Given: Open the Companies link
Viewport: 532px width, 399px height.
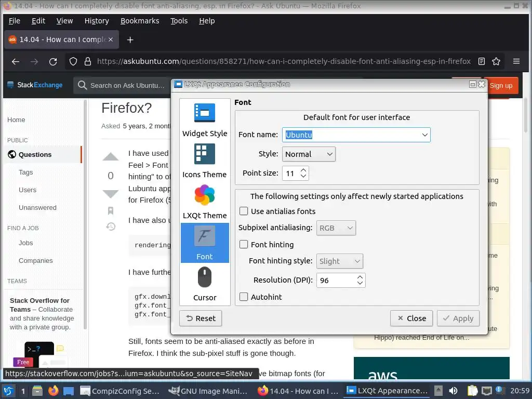Looking at the screenshot, I should 36,261.
